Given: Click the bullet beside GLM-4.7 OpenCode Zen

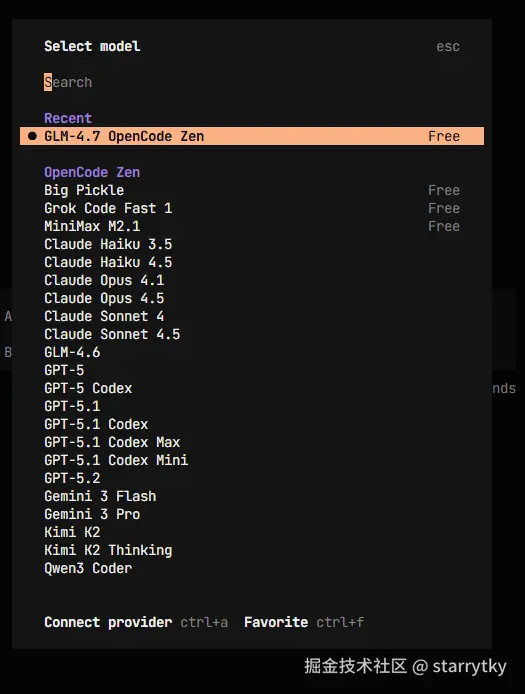Looking at the screenshot, I should 32,136.
